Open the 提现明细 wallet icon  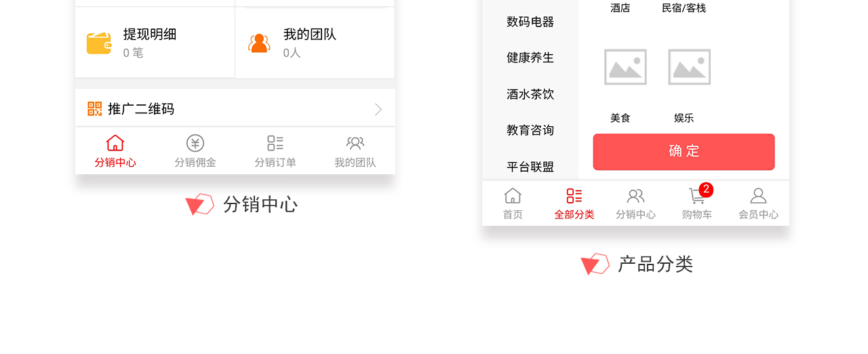coord(99,43)
